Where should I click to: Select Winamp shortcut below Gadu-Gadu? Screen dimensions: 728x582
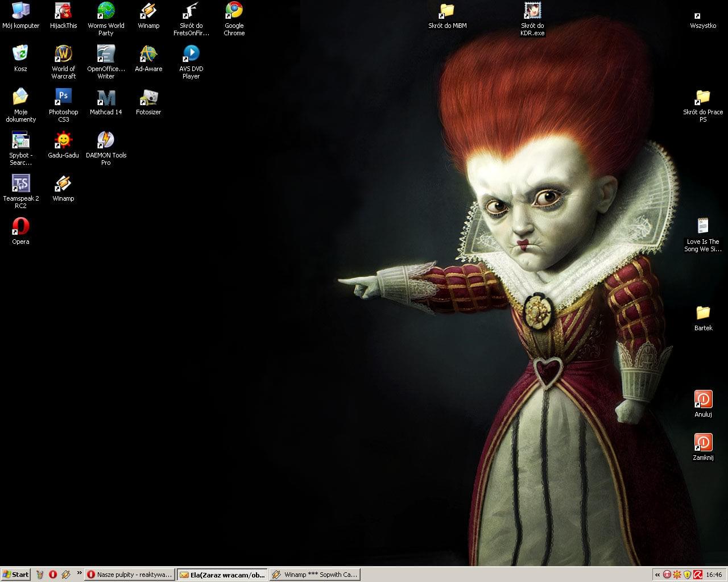[63, 189]
